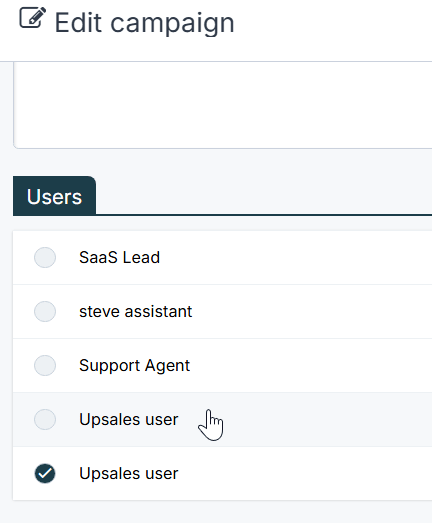Tick the SaaS Lead checkbox

[x=45, y=257]
